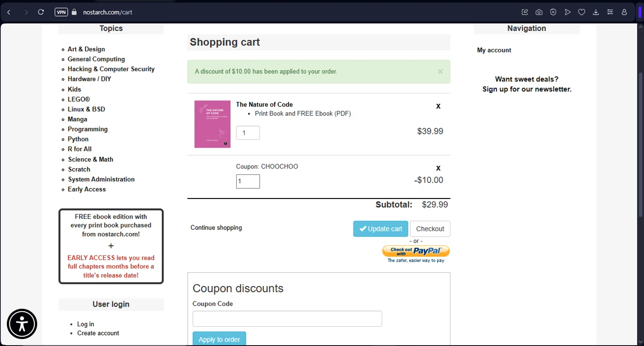Open the System Administration topic
This screenshot has height=346, width=644.
point(101,179)
